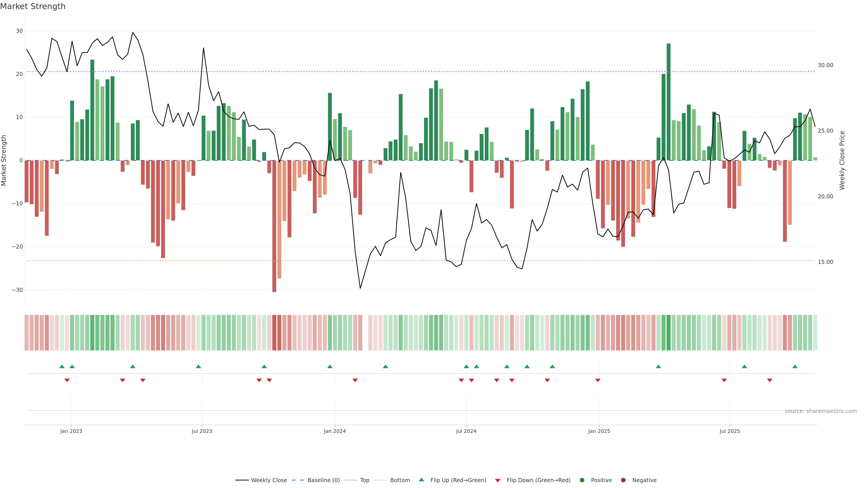Click the rightmost green flip-up triangle marker

795,366
